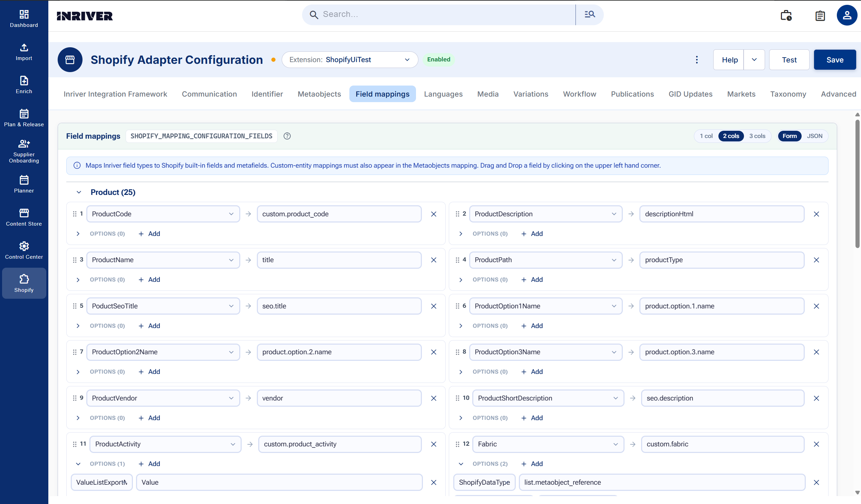
Task: Collapse OPTIONS (2) under Fabric
Action: pyautogui.click(x=461, y=464)
